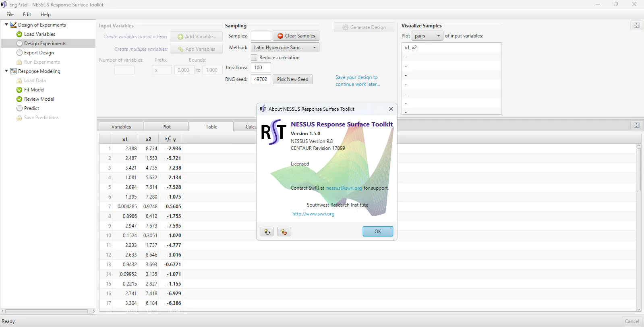Viewport: 644px width, 327px height.
Task: Toggle the Reduce correlation checkbox
Action: (254, 58)
